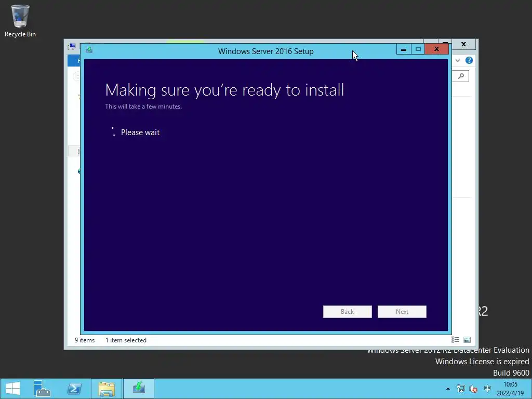Viewport: 532px width, 399px height.
Task: Open the input language indicator
Action: point(487,389)
